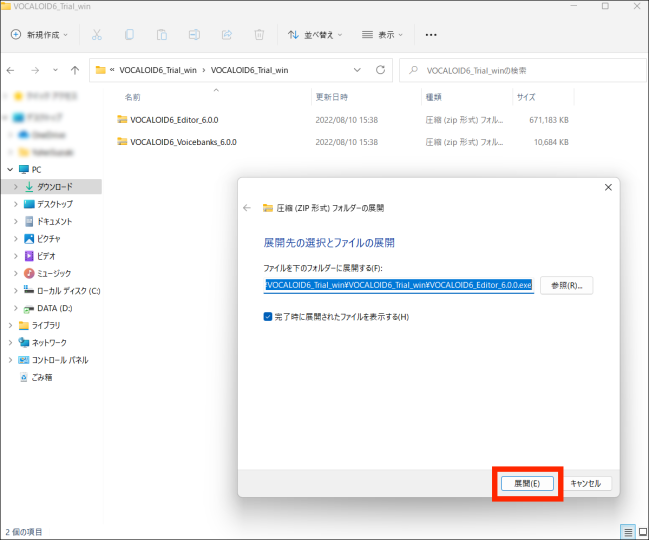Sort files by the 更新日時 column header

click(331, 97)
